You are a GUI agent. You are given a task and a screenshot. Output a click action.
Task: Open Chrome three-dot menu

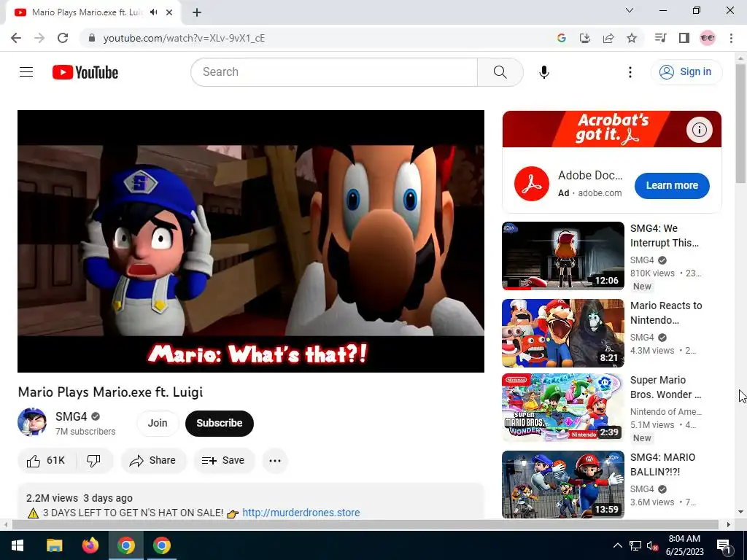tap(731, 38)
